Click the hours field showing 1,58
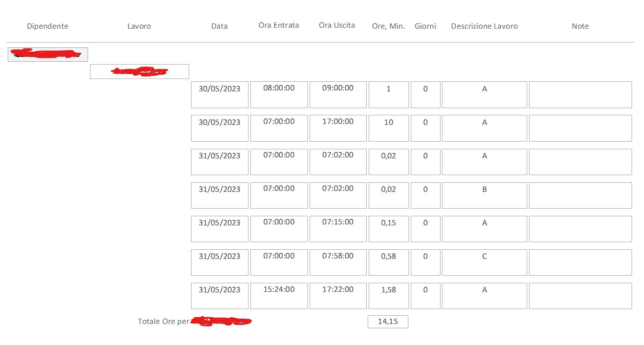 (x=388, y=295)
